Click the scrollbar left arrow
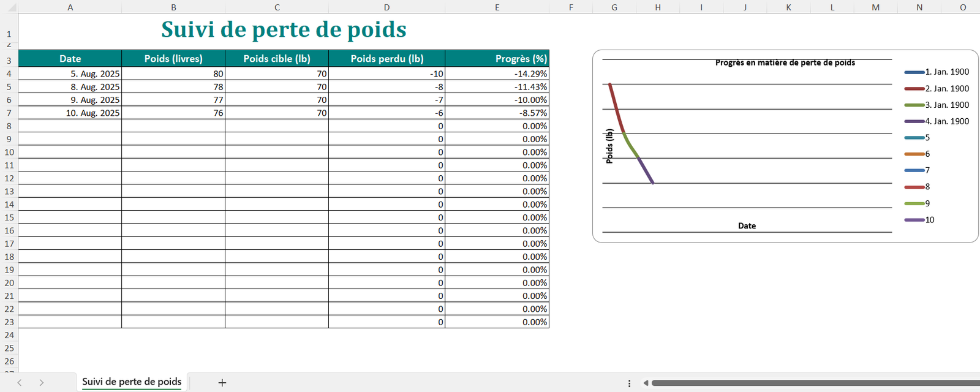980x392 pixels. (x=646, y=383)
